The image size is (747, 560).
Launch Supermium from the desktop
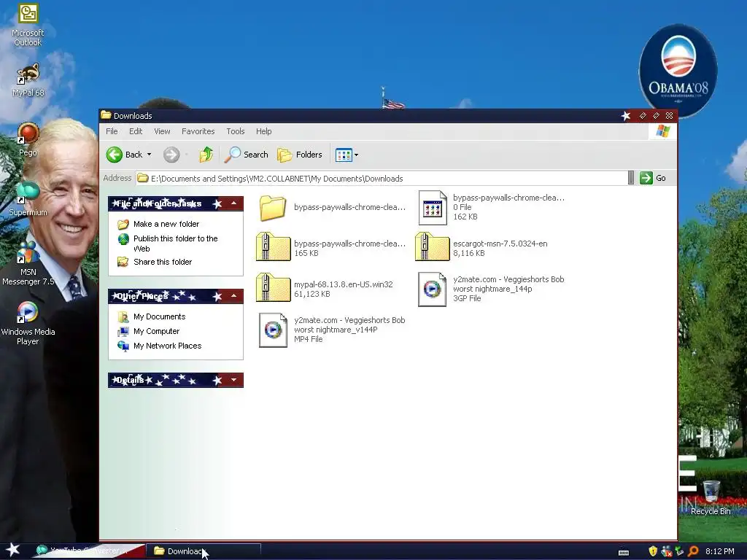pos(28,199)
